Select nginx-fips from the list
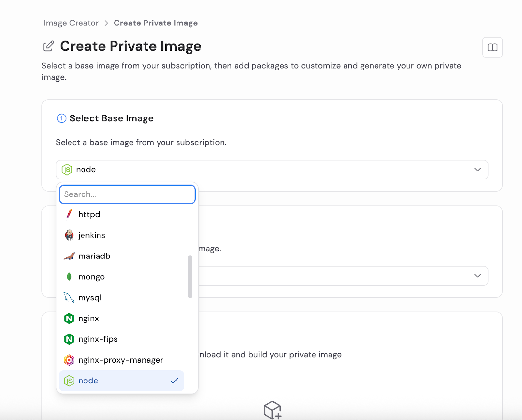Image resolution: width=522 pixels, height=420 pixels. [121, 339]
